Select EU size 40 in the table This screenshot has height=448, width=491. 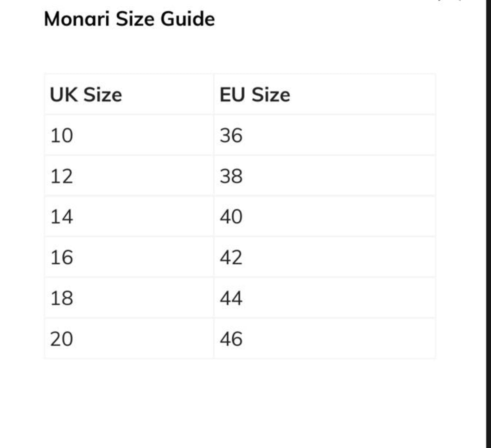click(231, 217)
